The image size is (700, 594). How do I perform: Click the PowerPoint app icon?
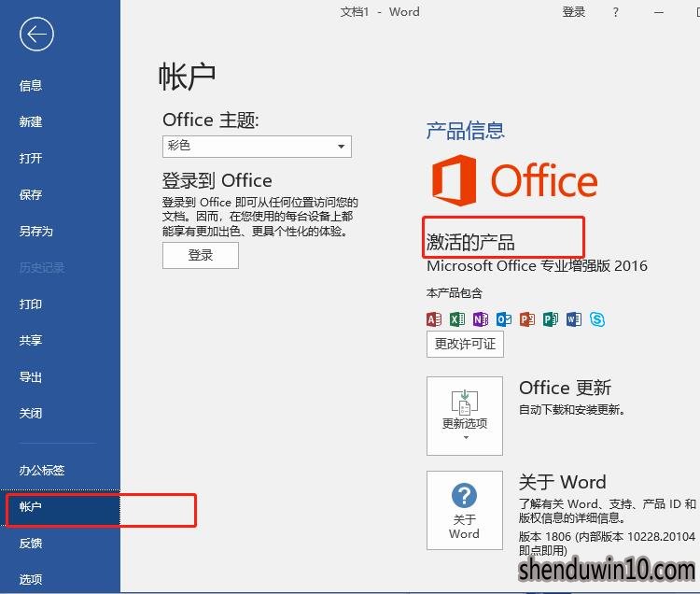point(526,319)
